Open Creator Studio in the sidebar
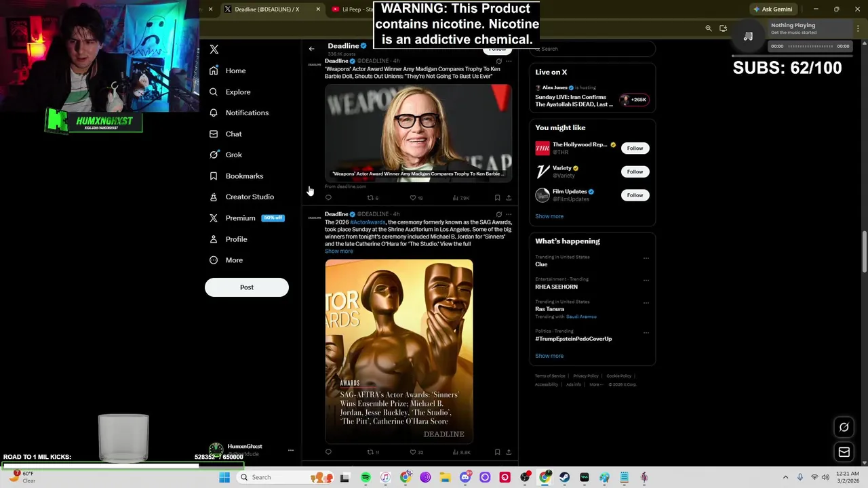This screenshot has width=868, height=488. (x=242, y=197)
